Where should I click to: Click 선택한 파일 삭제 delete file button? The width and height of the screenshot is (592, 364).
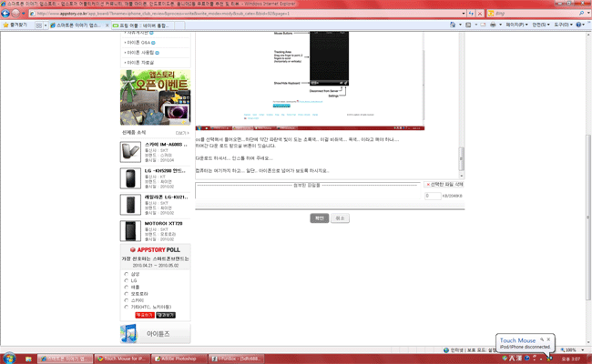(x=444, y=185)
